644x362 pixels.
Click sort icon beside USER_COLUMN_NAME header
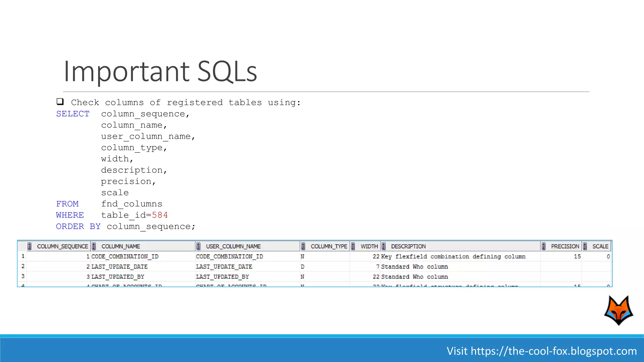198,246
